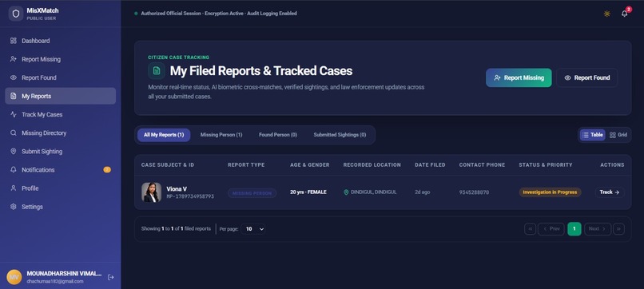Click the Next pagination button
Image resolution: width=644 pixels, height=289 pixels.
(x=598, y=228)
